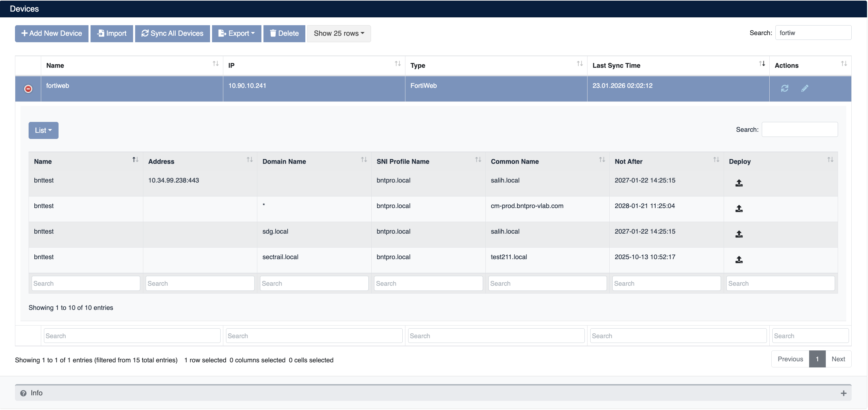Screen dimensions: 868x410
Task: Sort inner table by Deploy arrows
Action: tap(830, 160)
